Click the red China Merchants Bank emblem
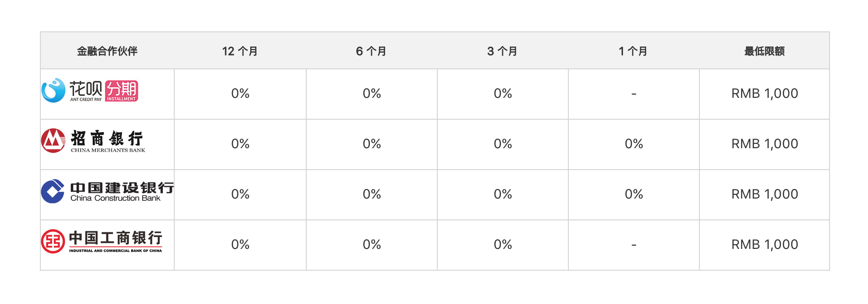Viewport: 868px width, 304px height. point(53,141)
